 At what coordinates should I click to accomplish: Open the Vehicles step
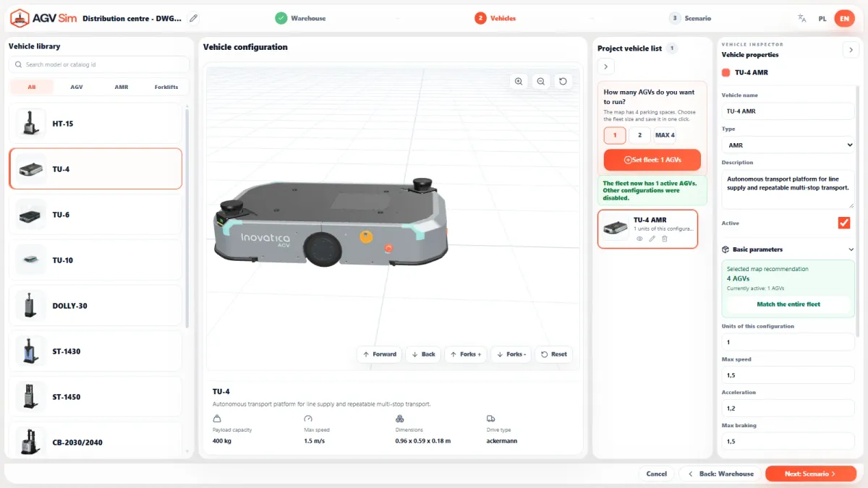click(x=495, y=18)
